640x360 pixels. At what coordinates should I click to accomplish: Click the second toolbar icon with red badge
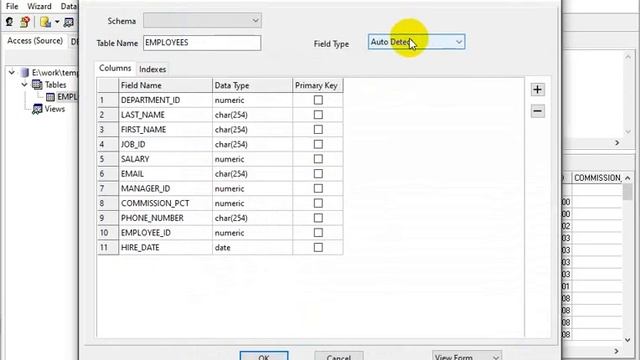coord(25,22)
